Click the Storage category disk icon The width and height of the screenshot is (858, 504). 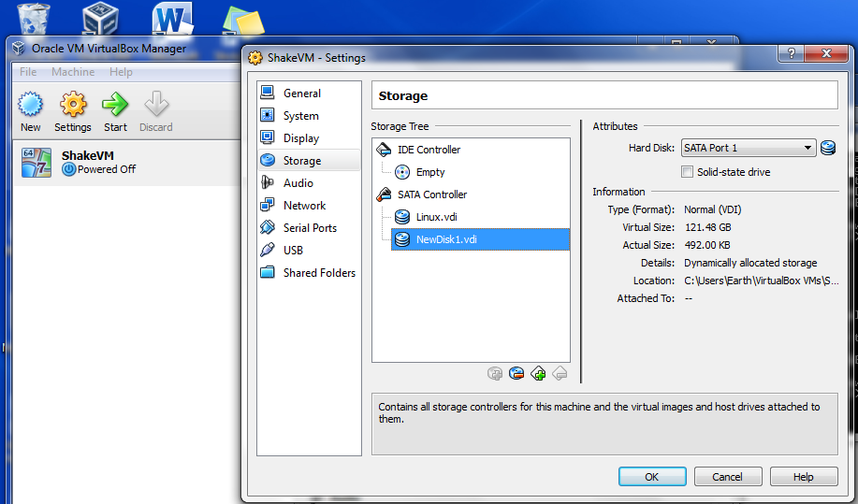[267, 160]
